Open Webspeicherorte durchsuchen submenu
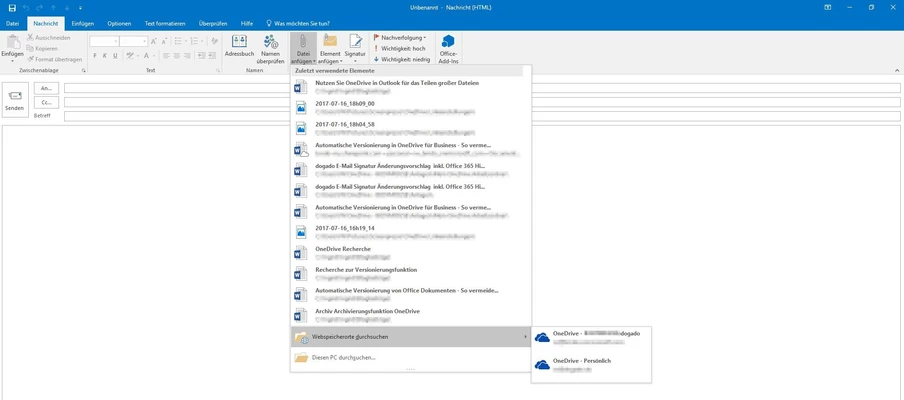This screenshot has width=904, height=400. (x=410, y=337)
